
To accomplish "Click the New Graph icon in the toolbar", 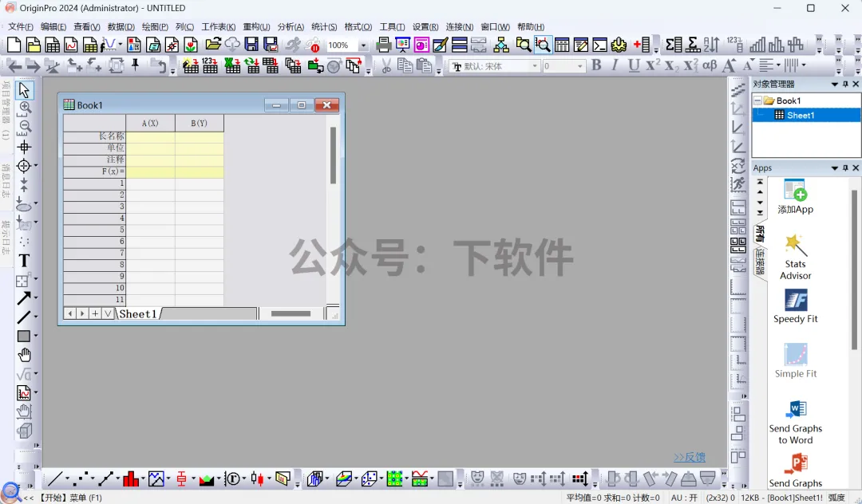I will (71, 45).
